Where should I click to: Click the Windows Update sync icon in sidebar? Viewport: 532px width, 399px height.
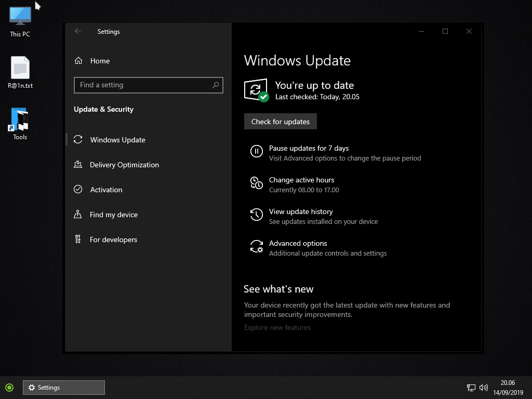(78, 139)
